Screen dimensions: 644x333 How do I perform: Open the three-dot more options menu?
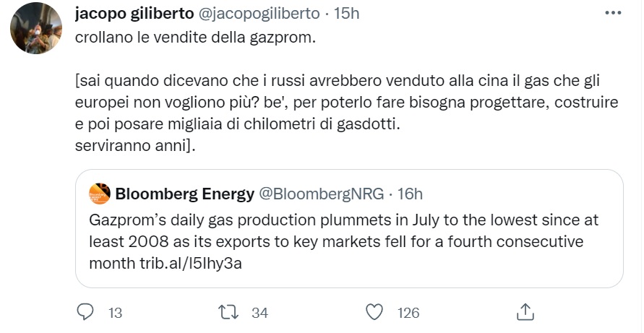click(612, 14)
